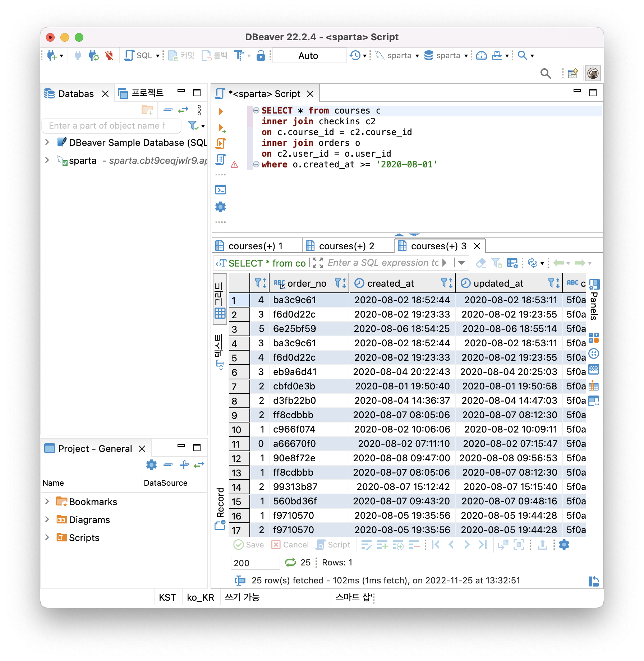The image size is (644, 661).
Task: Select the courses(+) 1 result tab
Action: pyautogui.click(x=256, y=246)
